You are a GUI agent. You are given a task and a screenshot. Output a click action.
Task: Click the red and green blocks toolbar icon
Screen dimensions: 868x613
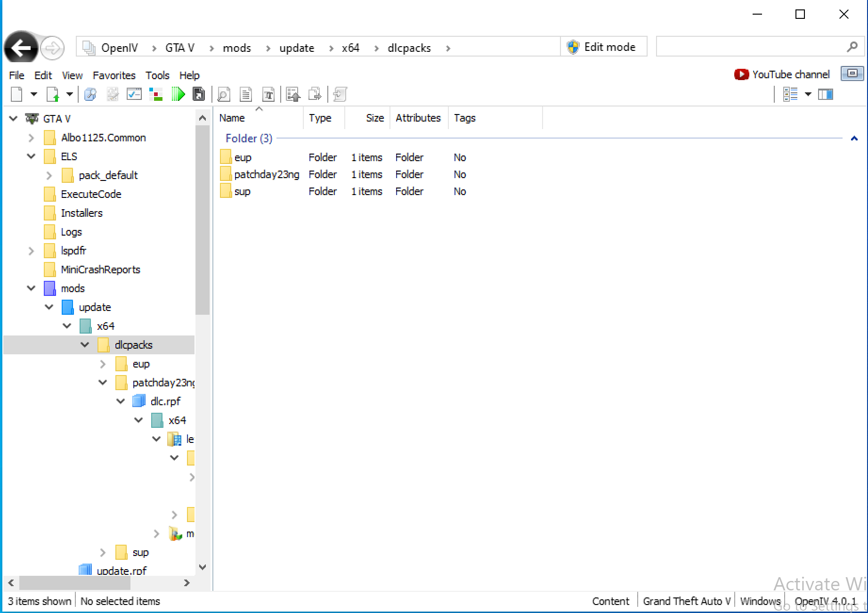[x=156, y=94]
